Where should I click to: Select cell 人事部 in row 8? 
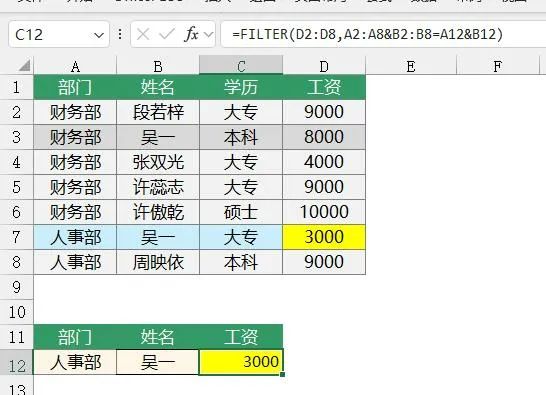tap(75, 262)
